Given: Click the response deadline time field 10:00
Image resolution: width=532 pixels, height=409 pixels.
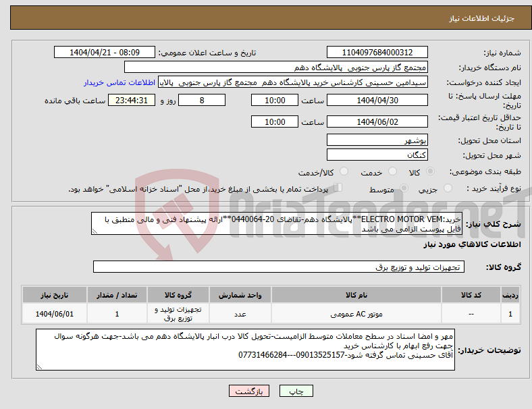Looking at the screenshot, I should click(x=275, y=100).
